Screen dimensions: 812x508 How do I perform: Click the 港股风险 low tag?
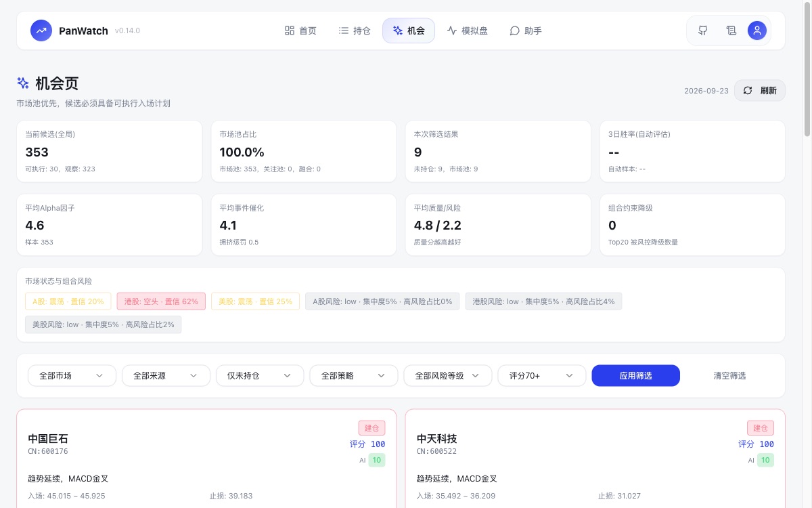click(x=543, y=301)
